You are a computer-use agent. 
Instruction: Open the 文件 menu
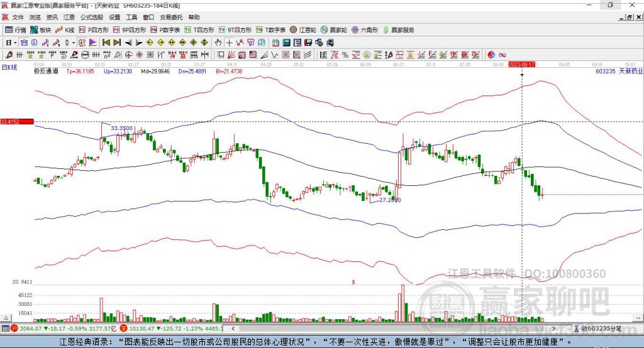(x=18, y=17)
